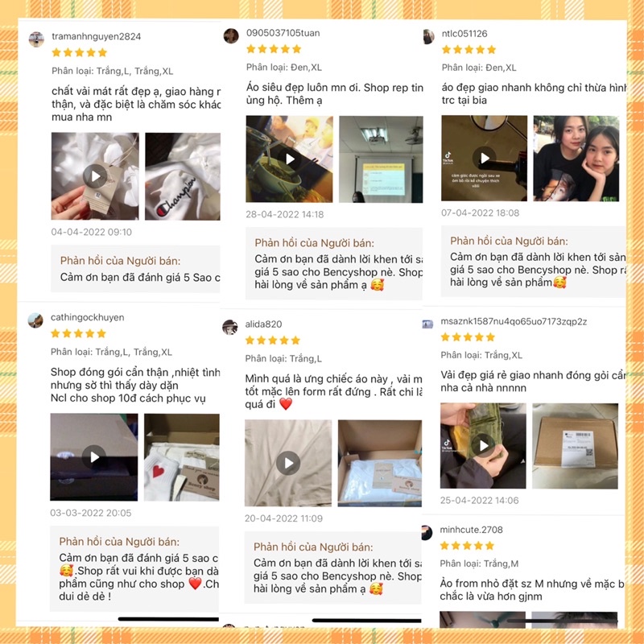Open 0905037105tuan's profile avatar

(231, 35)
